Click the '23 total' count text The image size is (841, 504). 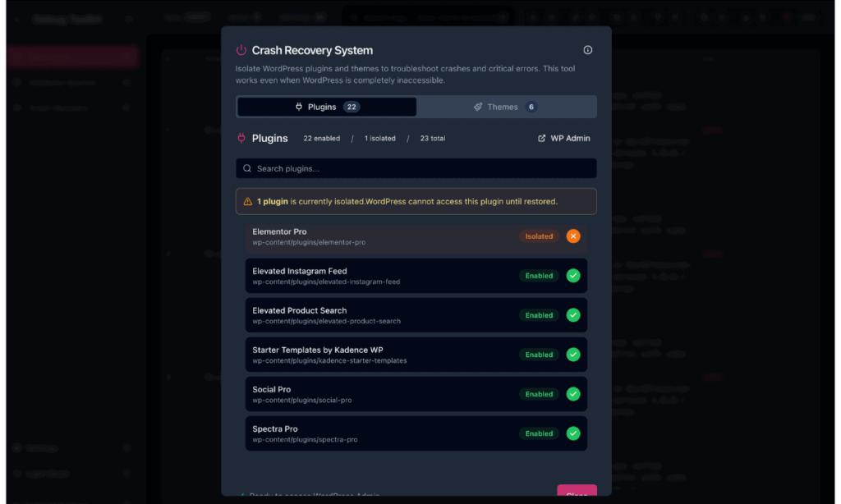tap(432, 139)
